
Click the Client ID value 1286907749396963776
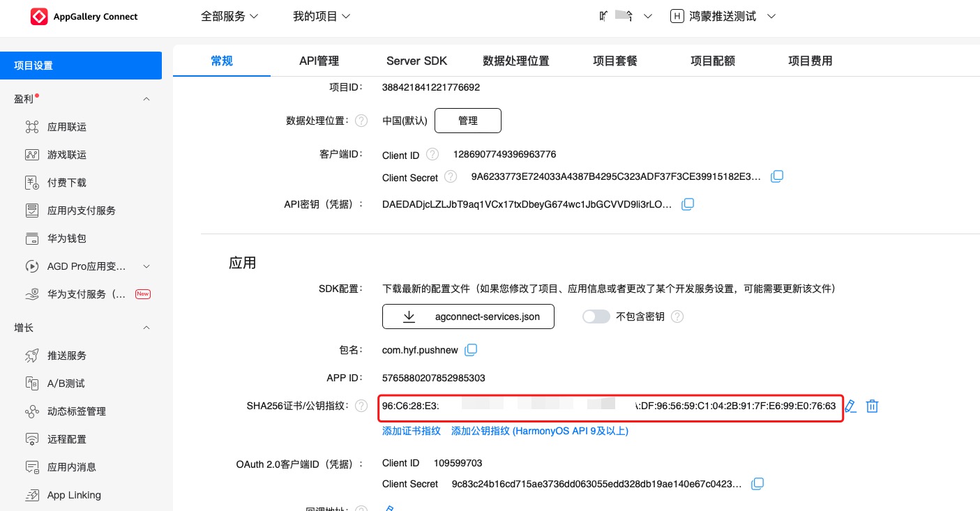tap(505, 154)
